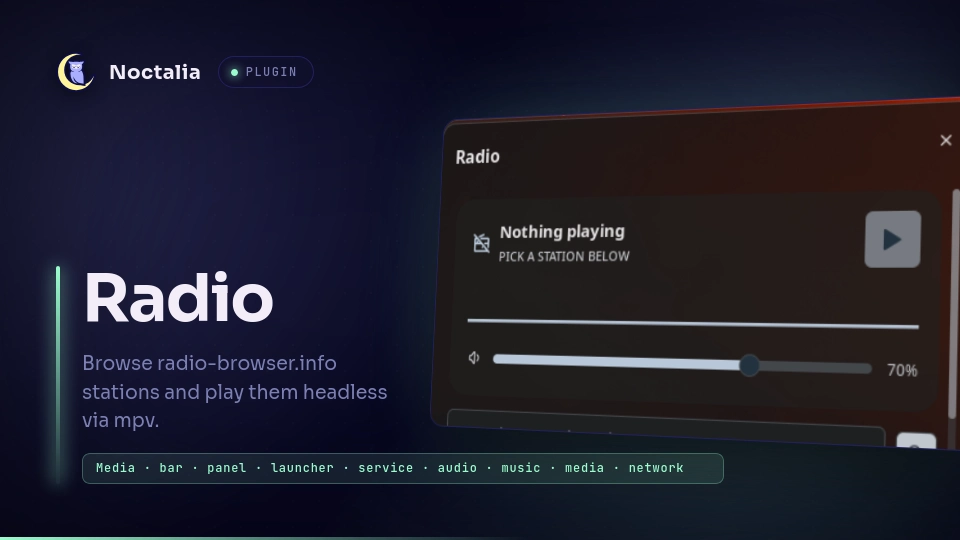Viewport: 960px width, 540px height.
Task: Mute using the volume speaker icon
Action: pos(474,358)
